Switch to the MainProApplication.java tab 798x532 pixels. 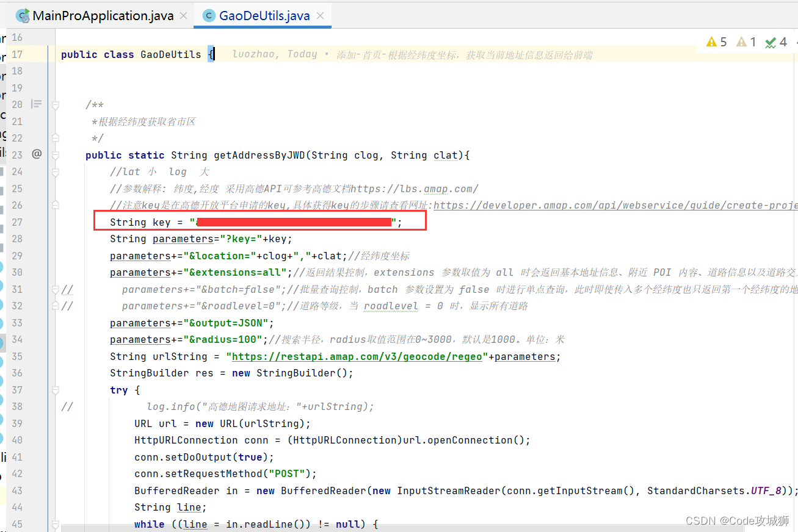coord(103,15)
